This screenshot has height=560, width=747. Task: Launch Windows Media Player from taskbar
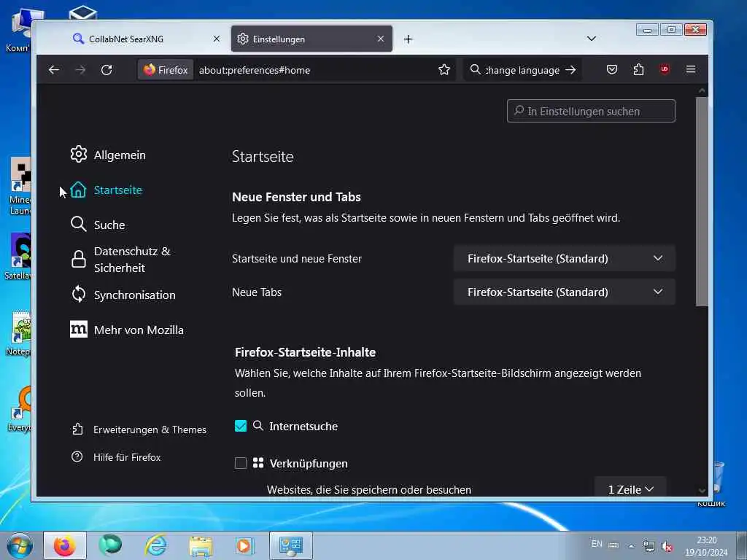point(244,545)
